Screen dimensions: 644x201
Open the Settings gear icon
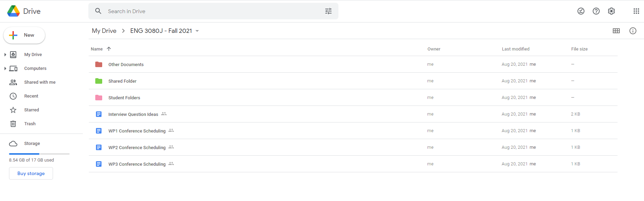click(611, 11)
